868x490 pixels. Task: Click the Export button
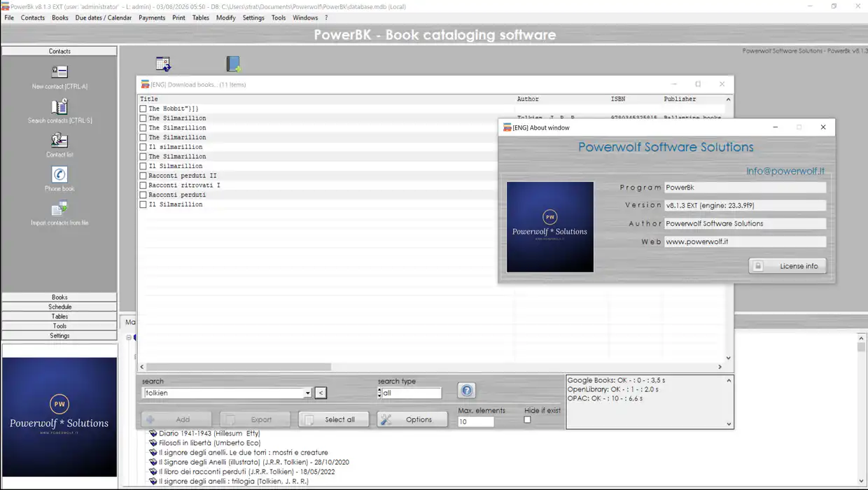point(255,419)
